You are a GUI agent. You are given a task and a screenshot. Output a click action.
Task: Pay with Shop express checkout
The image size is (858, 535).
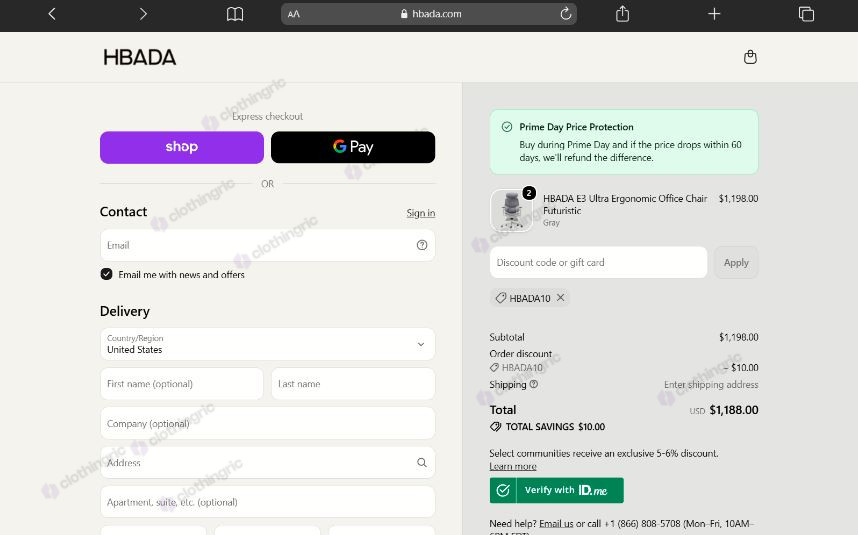coord(182,147)
